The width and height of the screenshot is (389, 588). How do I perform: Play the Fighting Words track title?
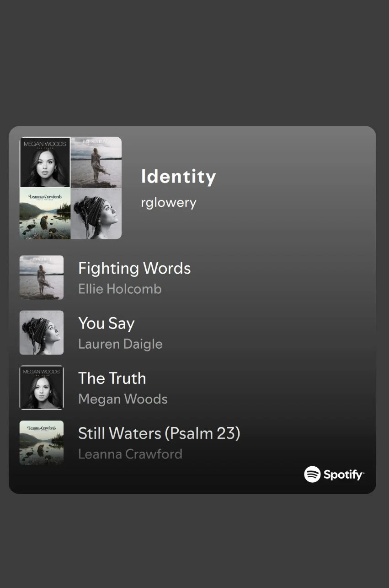click(x=134, y=268)
